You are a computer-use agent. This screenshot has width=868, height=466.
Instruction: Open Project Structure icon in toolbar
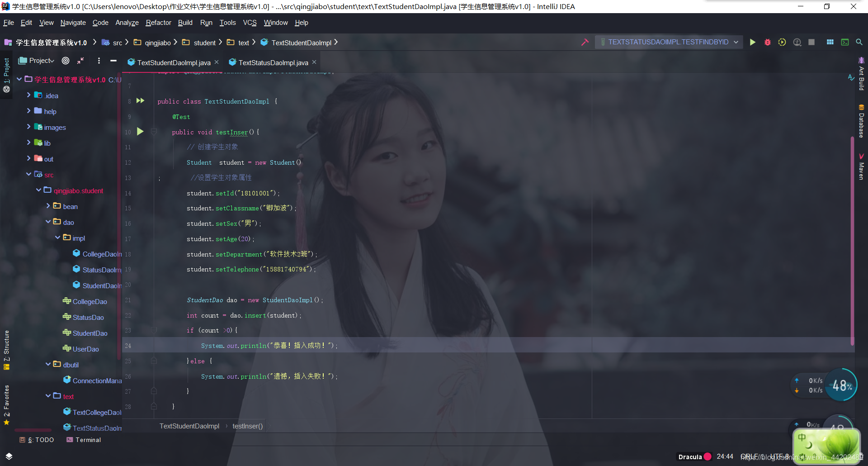click(830, 42)
